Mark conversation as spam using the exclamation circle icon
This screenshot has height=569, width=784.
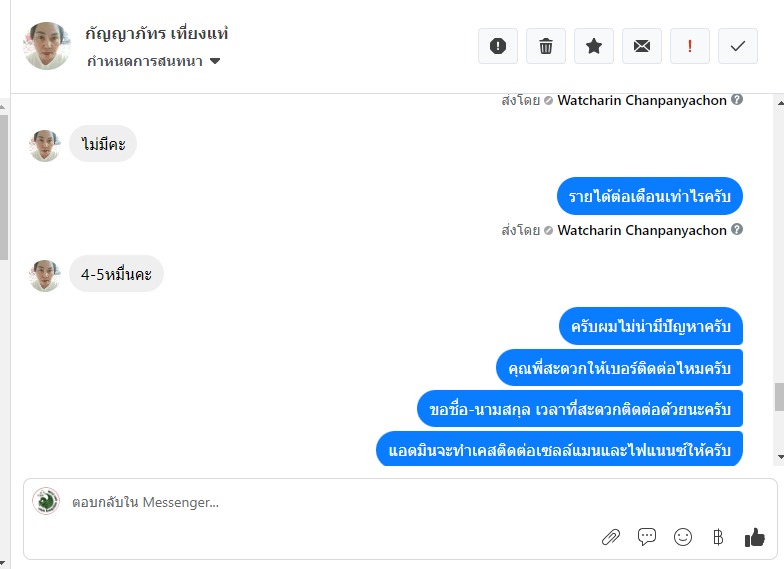tap(498, 46)
